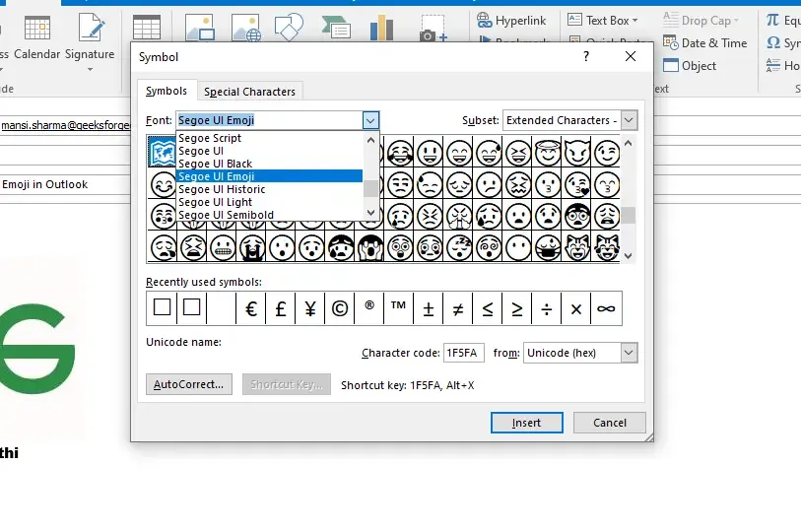Screen dimensions: 801x532
Task: Pick the division sign from recent symbols
Action: (547, 308)
